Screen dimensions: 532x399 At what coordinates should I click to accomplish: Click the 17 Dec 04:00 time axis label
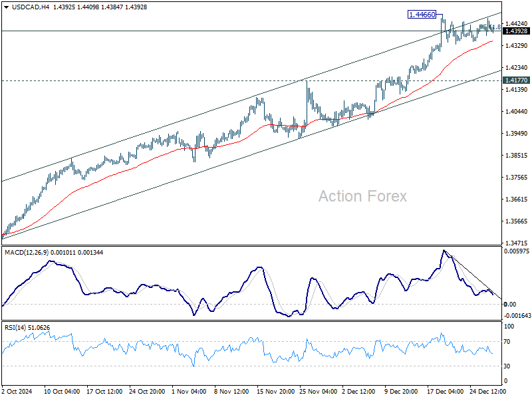445,391
